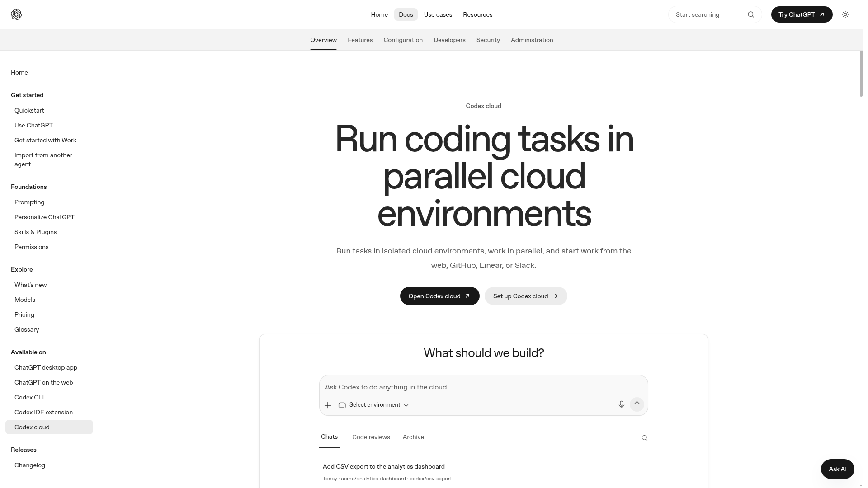Click the Try ChatGPT button
This screenshot has height=488, width=868.
click(802, 14)
